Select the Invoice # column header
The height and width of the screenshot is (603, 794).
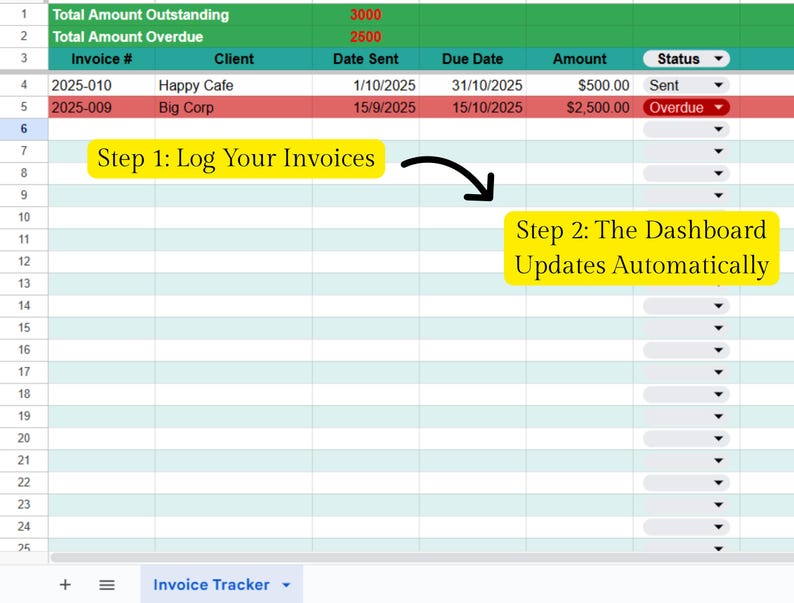point(102,59)
